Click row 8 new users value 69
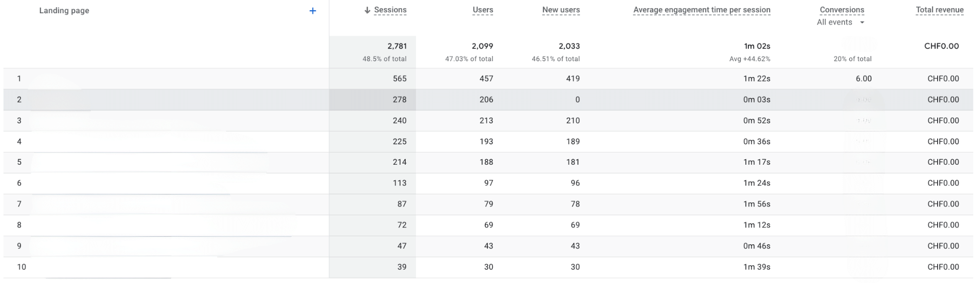 click(x=575, y=225)
